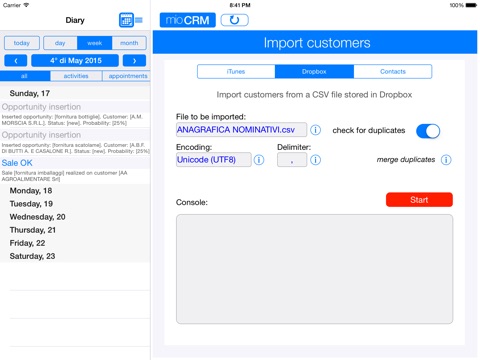
Task: Filter diary by appointments
Action: click(127, 76)
